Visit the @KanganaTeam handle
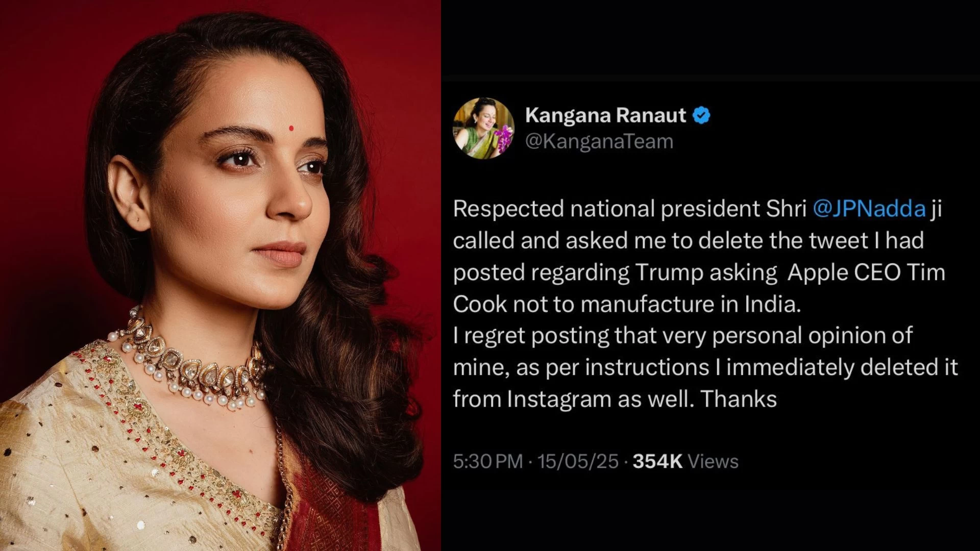The image size is (980, 551). click(599, 141)
